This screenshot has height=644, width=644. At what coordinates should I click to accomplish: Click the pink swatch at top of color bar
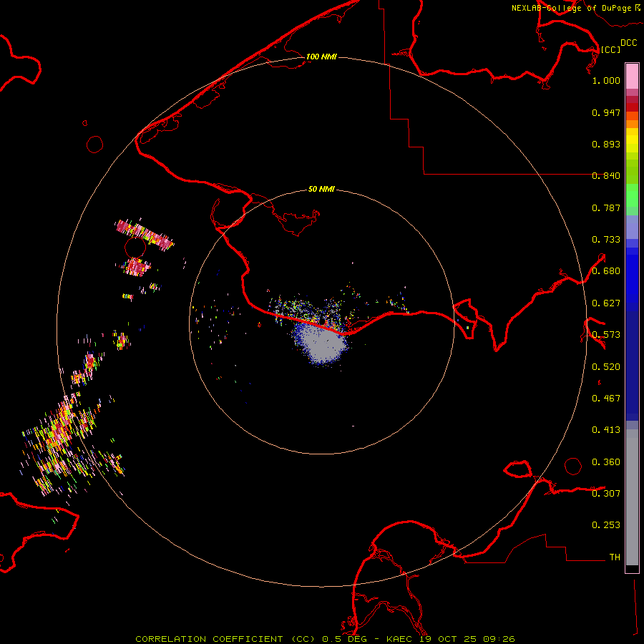[632, 76]
